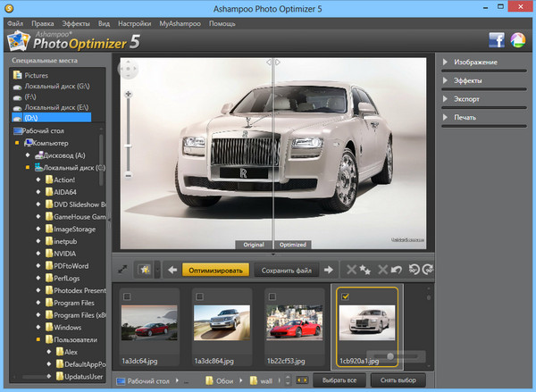Expand the Эффекты side panel
The width and height of the screenshot is (536, 392).
tap(468, 80)
